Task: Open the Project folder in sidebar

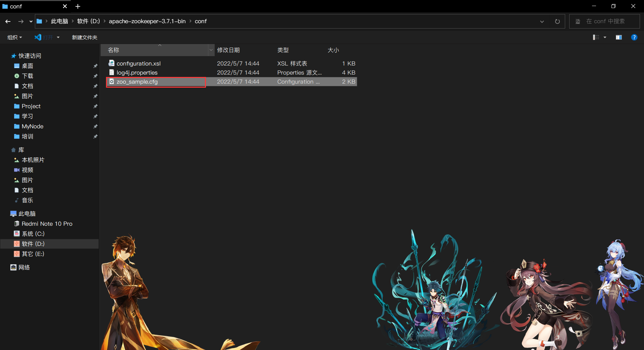Action: (x=31, y=106)
